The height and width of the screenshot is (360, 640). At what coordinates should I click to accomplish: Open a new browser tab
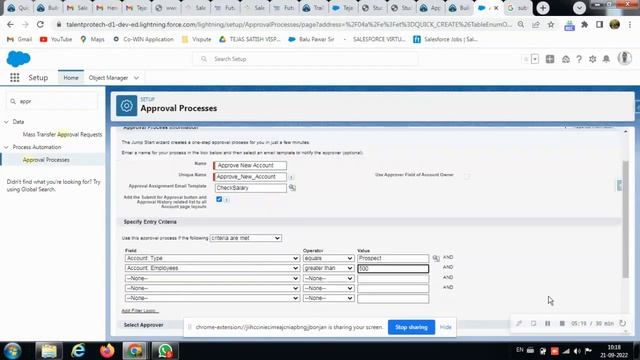[543, 8]
